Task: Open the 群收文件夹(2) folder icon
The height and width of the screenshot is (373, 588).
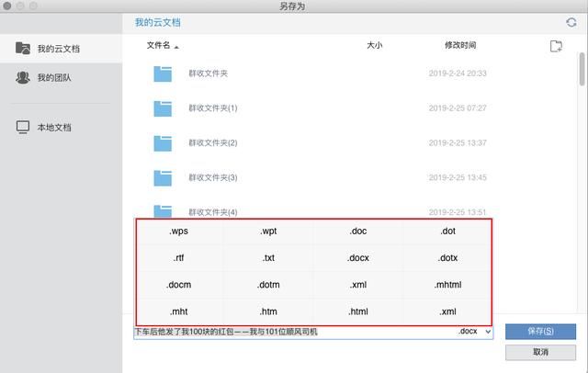Action: (x=163, y=143)
